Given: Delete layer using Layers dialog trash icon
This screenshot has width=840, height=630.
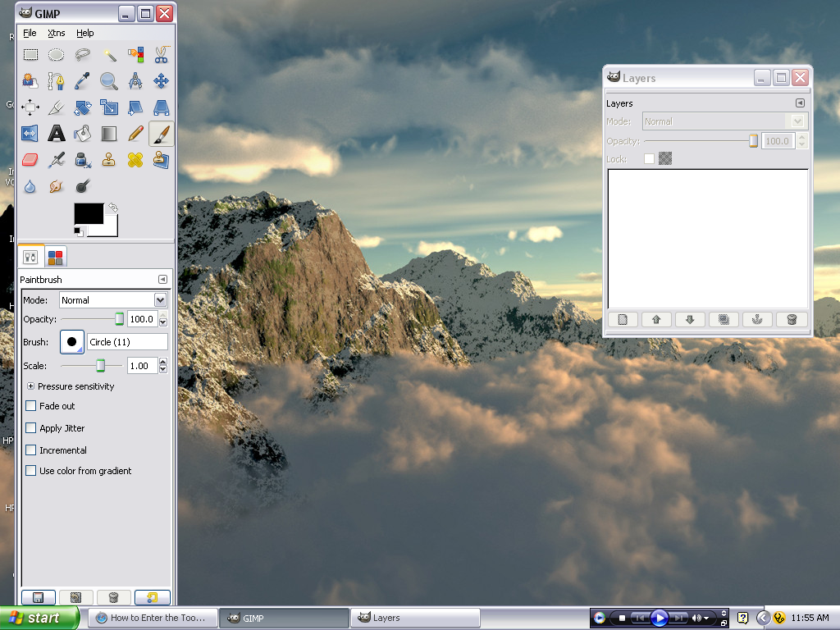Looking at the screenshot, I should pos(791,319).
